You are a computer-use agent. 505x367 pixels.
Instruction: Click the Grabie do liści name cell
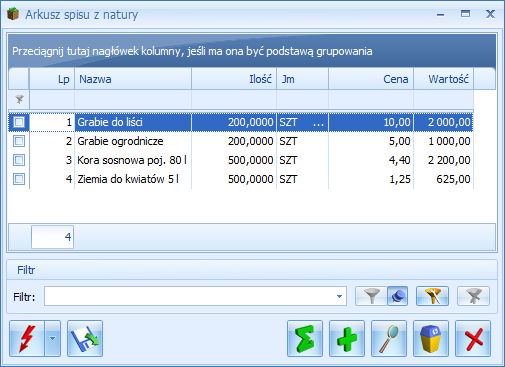pyautogui.click(x=133, y=122)
